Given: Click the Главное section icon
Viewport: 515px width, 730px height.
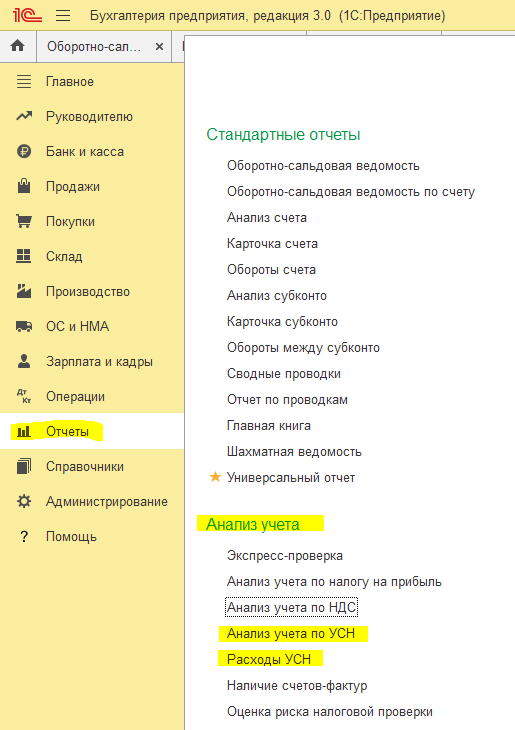Looking at the screenshot, I should (24, 81).
